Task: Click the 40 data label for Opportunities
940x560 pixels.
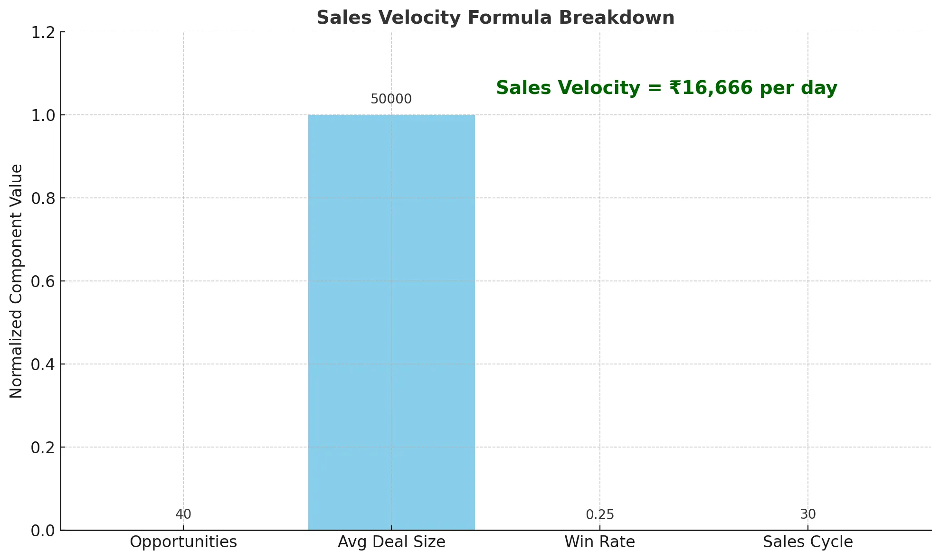Action: click(x=183, y=514)
